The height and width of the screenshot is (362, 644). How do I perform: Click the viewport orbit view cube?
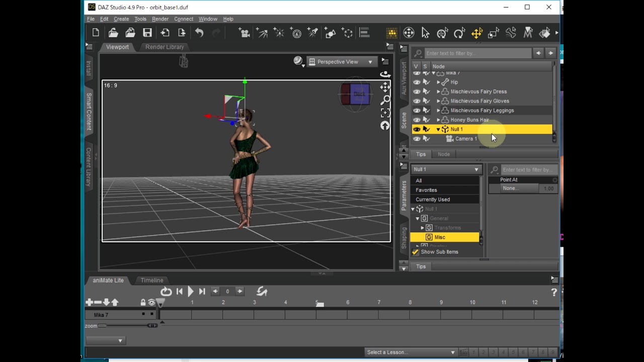356,95
